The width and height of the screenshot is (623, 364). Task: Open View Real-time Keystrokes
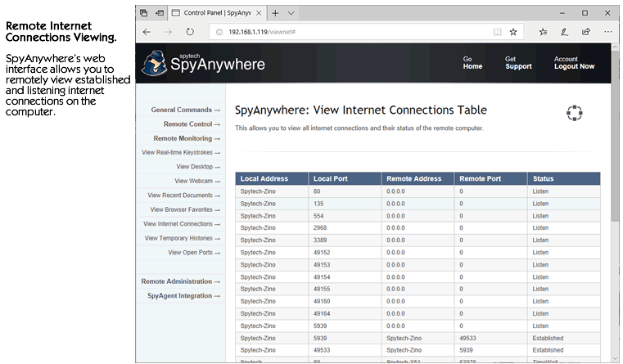(181, 152)
